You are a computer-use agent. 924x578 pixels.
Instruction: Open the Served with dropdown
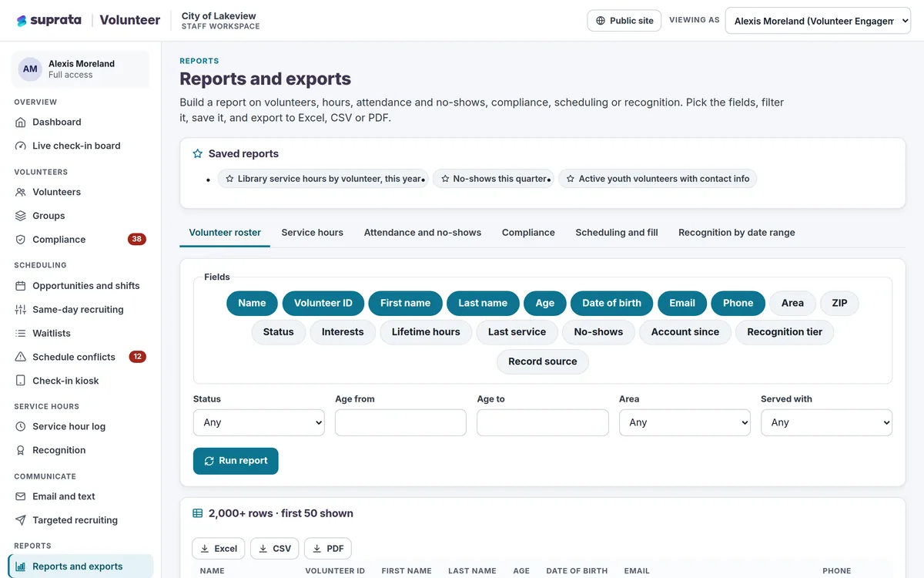click(x=826, y=422)
